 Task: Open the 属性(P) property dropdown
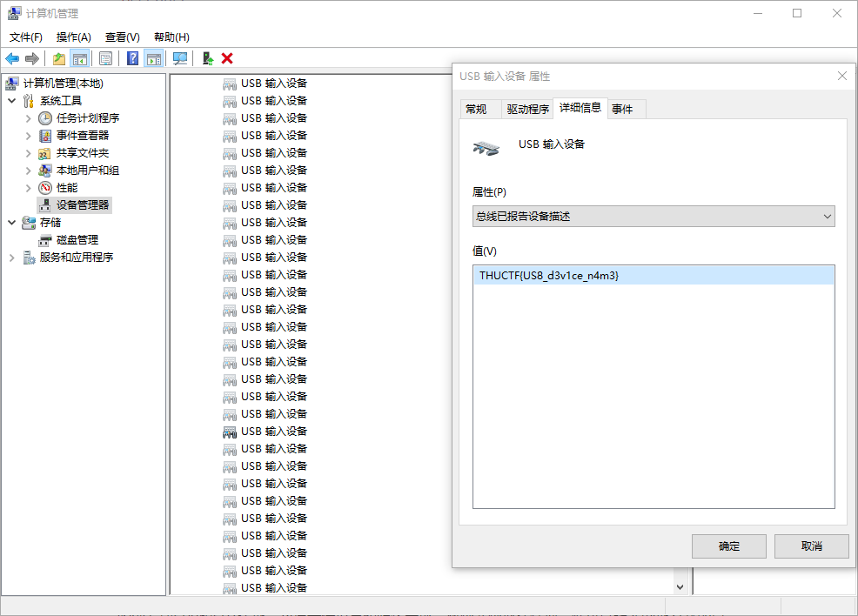pyautogui.click(x=653, y=216)
